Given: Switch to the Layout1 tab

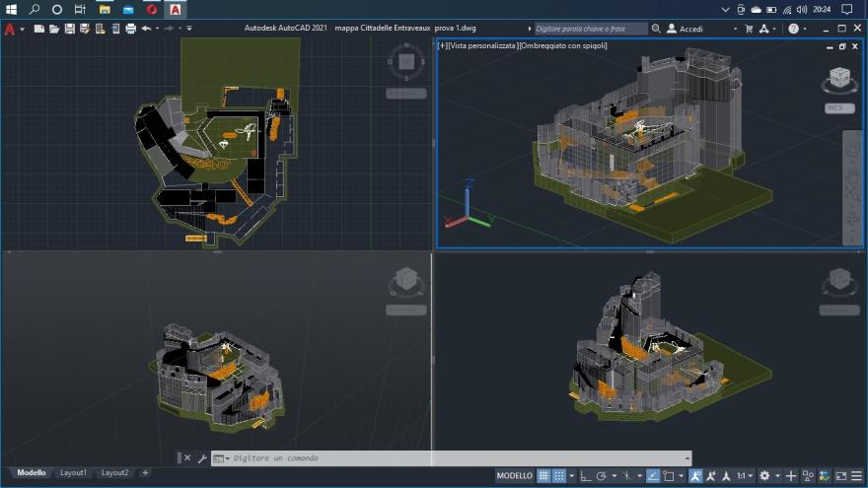Looking at the screenshot, I should 73,473.
